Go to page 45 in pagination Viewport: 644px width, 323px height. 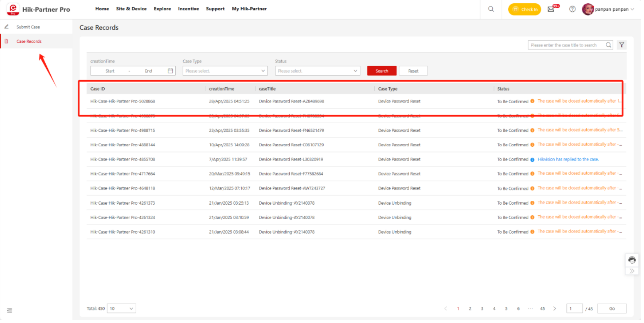542,308
